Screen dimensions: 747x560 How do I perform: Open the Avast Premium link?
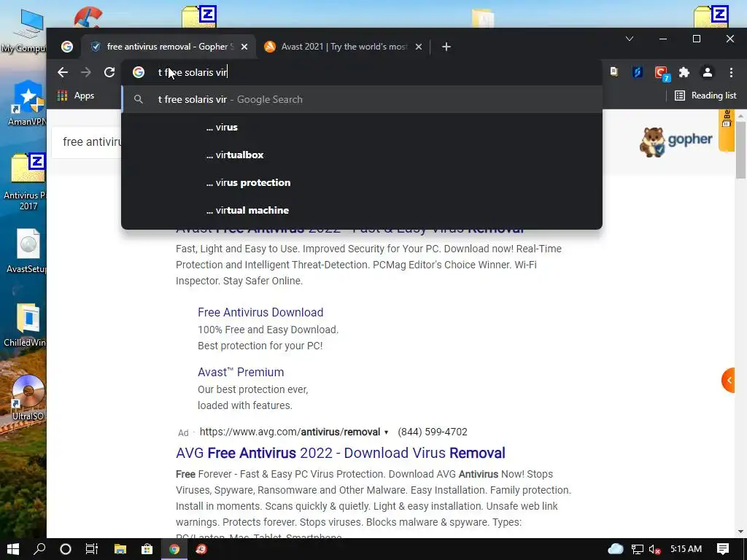(241, 372)
